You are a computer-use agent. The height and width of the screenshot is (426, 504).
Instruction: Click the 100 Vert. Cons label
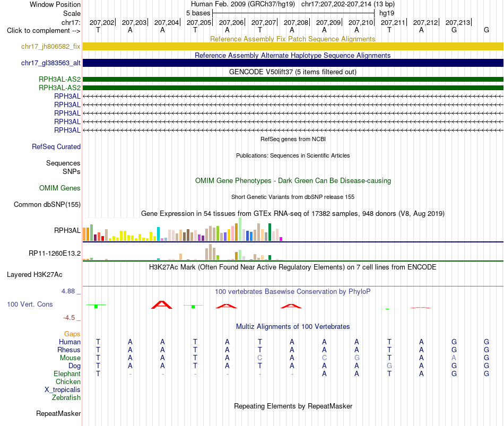[x=30, y=304]
